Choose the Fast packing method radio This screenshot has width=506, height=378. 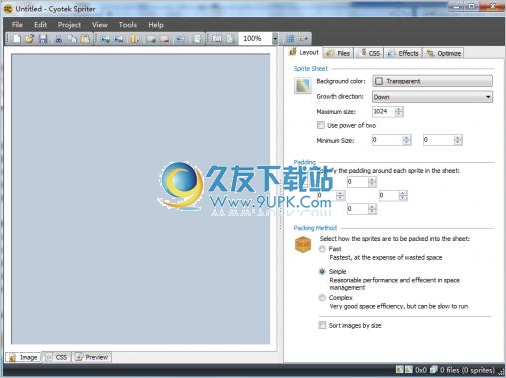(322, 249)
